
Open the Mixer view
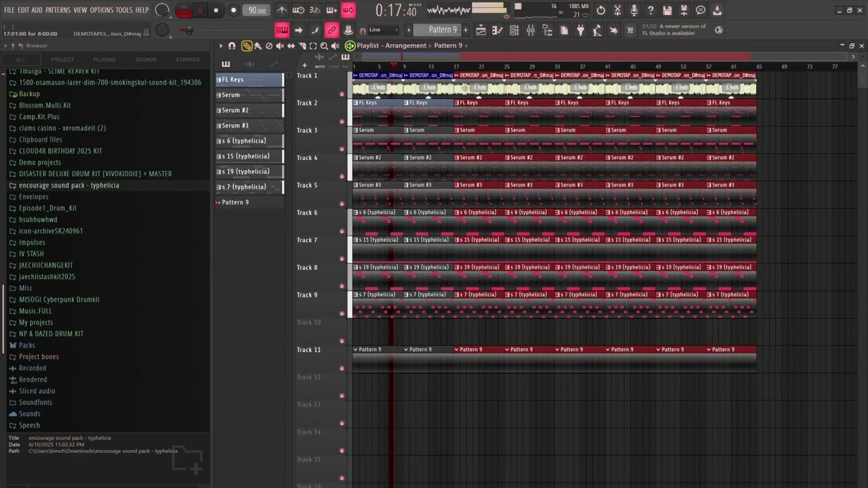coord(531,30)
